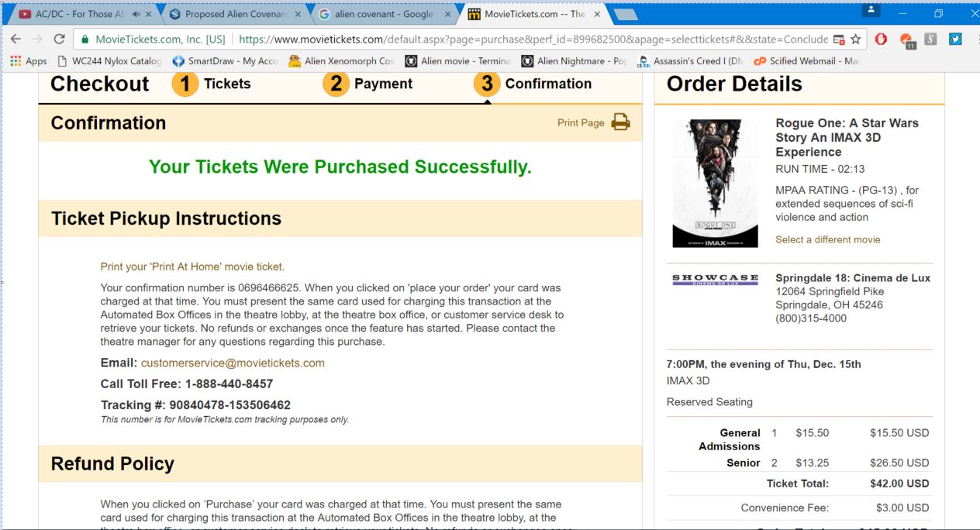
Task: Switch to the Proposed Alien Covenant tab
Action: point(230,14)
